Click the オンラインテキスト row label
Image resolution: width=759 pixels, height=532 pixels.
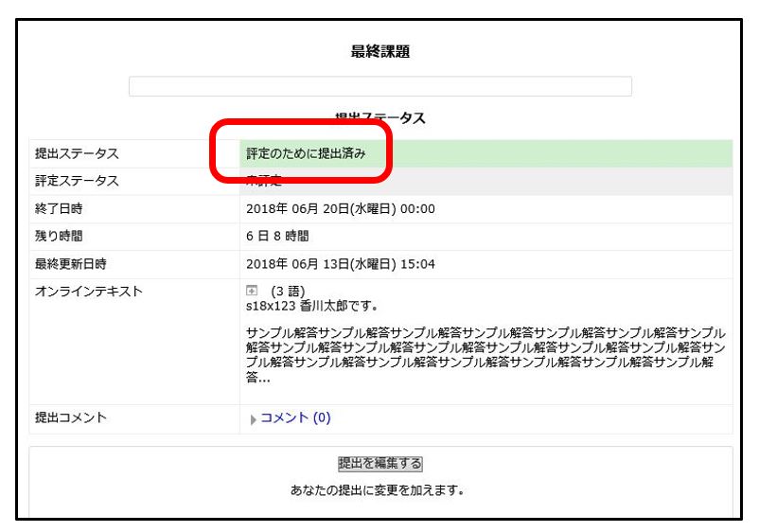pyautogui.click(x=89, y=292)
